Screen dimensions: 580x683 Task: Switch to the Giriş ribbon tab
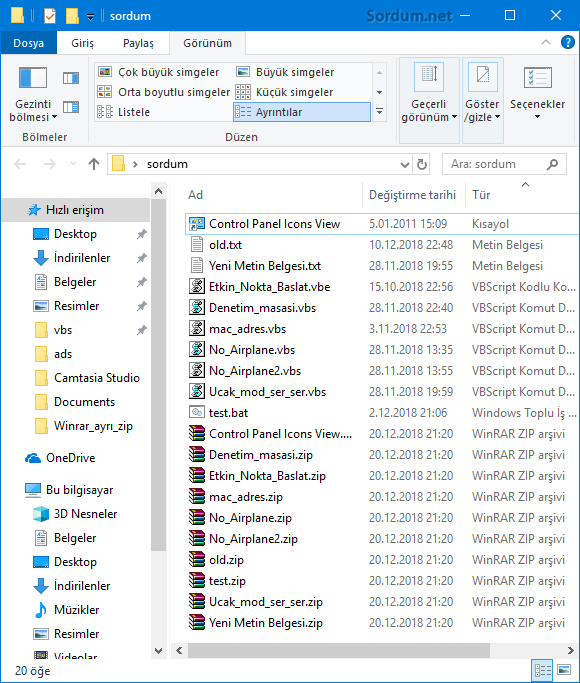(82, 43)
